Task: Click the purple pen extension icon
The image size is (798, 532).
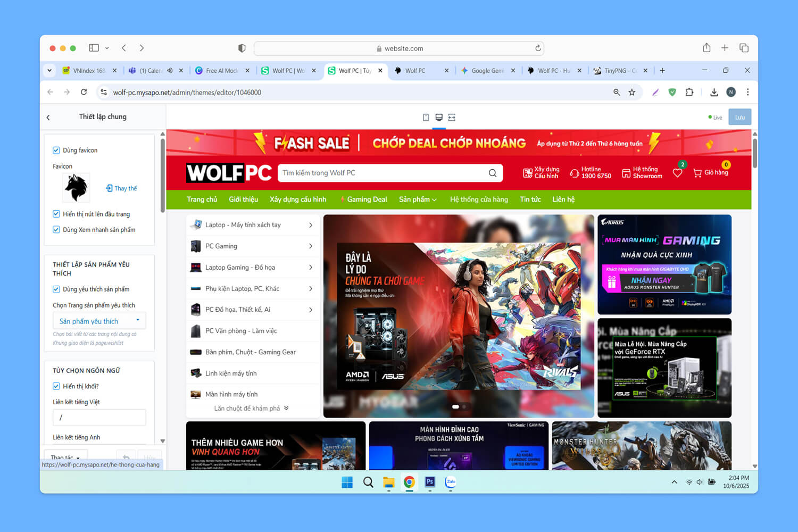Action: [x=655, y=92]
